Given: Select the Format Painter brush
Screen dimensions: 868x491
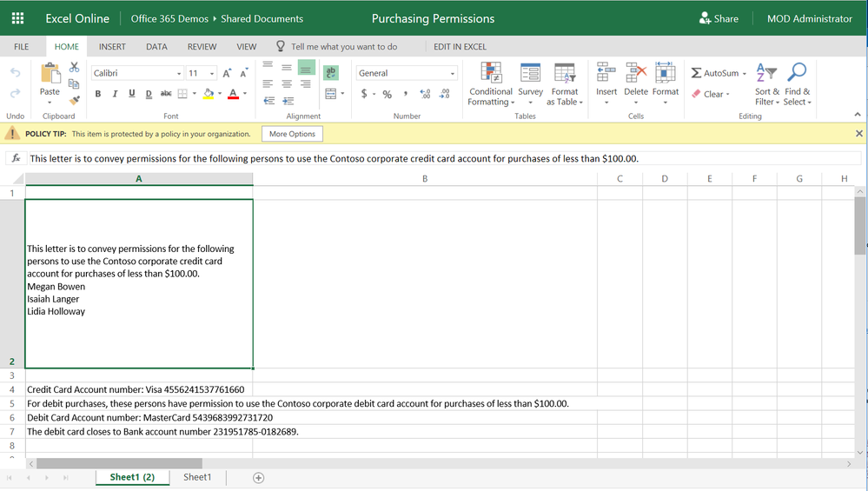Looking at the screenshot, I should click(x=75, y=100).
